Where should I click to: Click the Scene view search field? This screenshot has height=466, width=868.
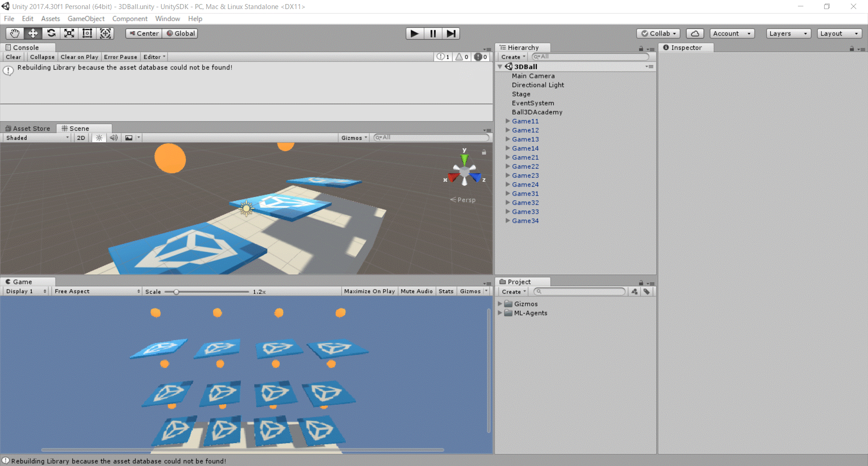coord(431,138)
